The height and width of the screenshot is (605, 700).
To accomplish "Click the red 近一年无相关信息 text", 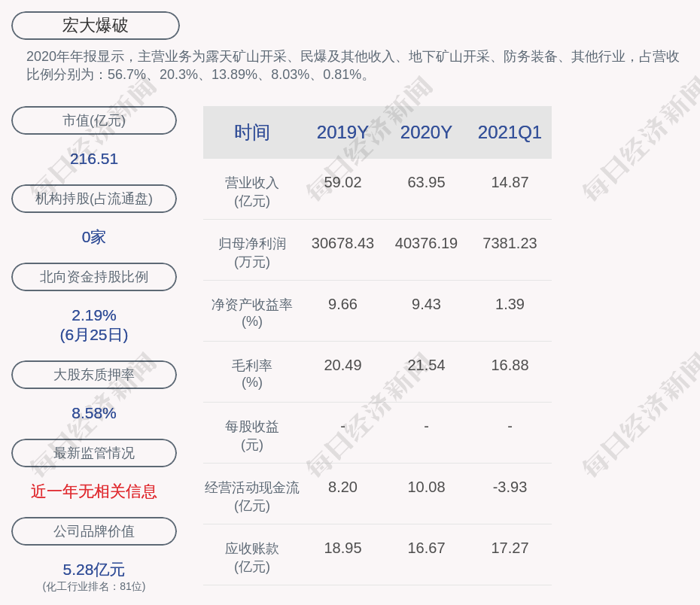I will [94, 491].
